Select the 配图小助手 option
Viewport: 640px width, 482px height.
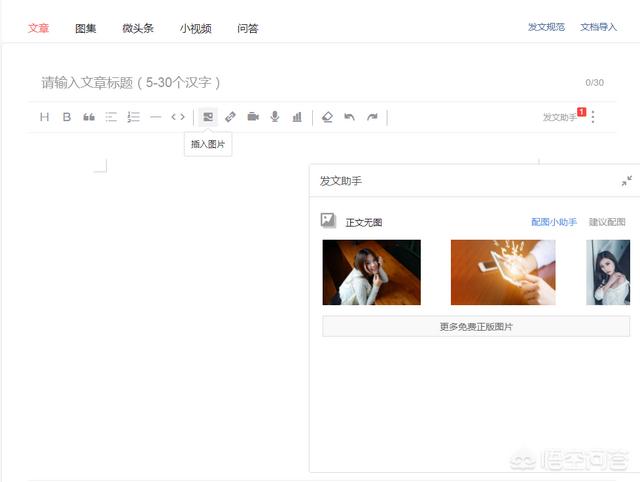(x=554, y=222)
